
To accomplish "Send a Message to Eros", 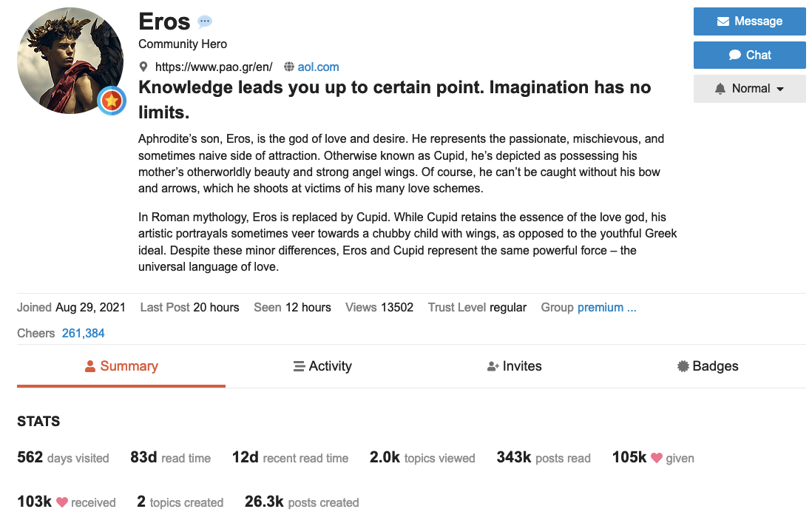I will click(x=749, y=21).
